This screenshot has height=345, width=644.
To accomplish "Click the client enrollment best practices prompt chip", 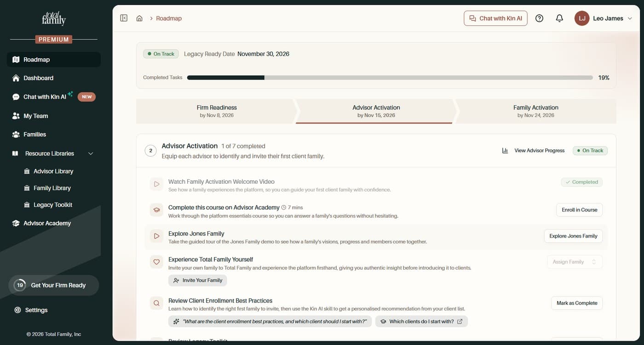I will point(270,322).
